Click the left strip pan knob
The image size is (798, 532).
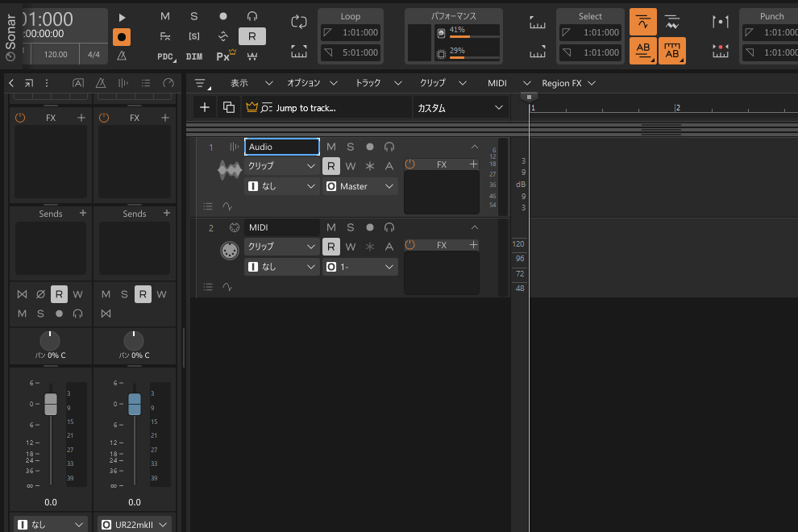click(50, 341)
